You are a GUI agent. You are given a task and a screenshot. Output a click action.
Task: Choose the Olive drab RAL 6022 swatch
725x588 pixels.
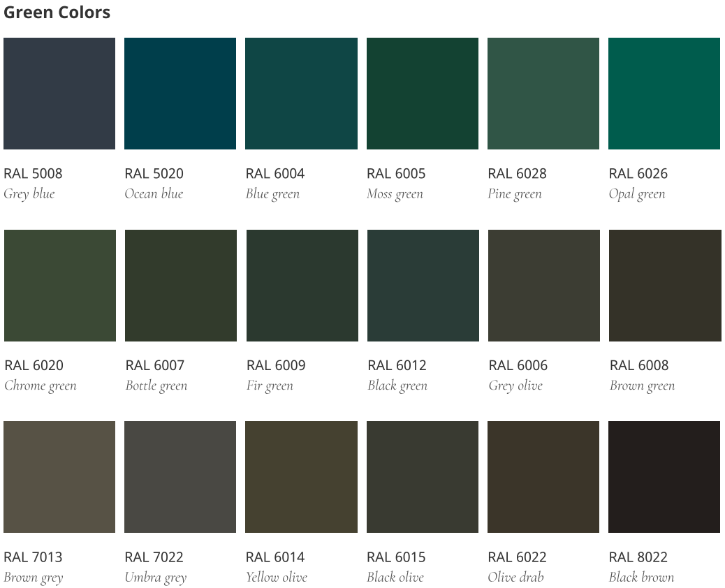click(x=543, y=477)
